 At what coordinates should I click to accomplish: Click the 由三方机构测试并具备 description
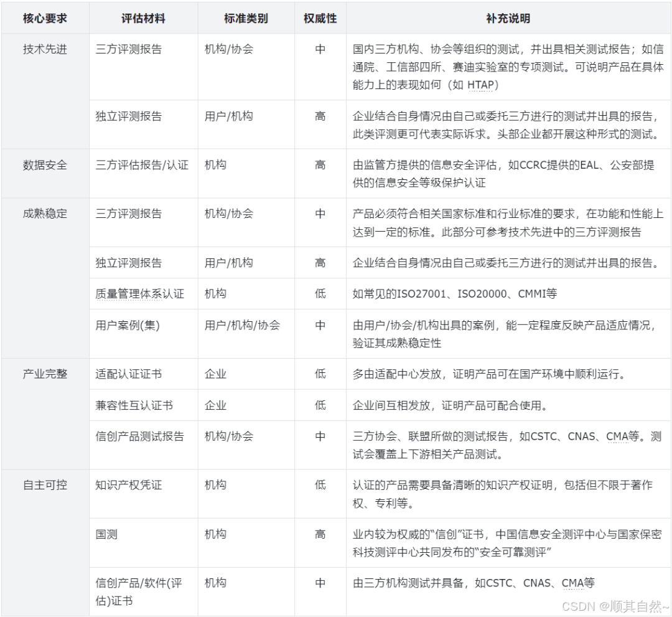pos(474,583)
